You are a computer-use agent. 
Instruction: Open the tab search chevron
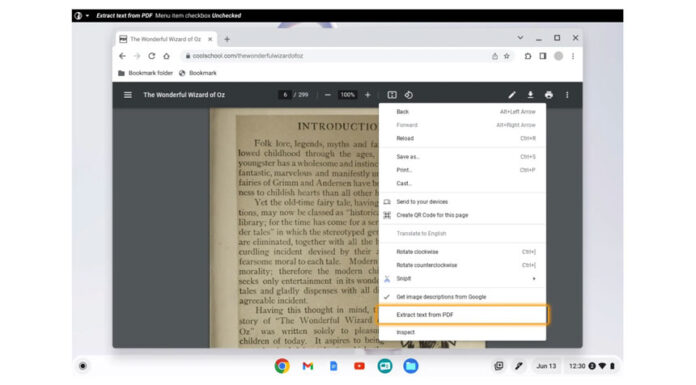tap(520, 38)
